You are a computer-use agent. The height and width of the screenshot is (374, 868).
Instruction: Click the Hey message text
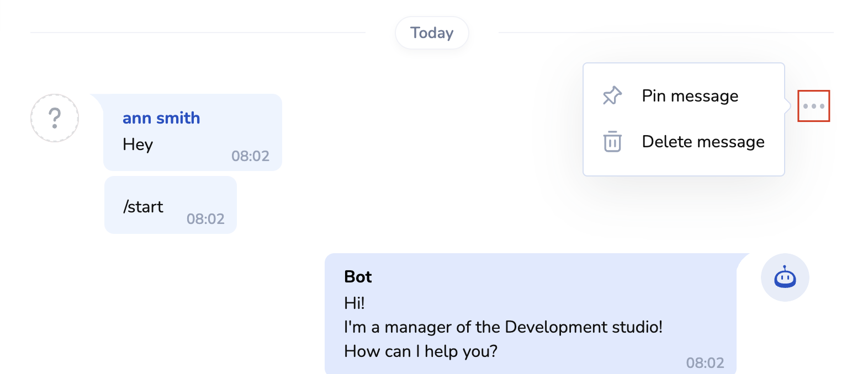(x=137, y=145)
